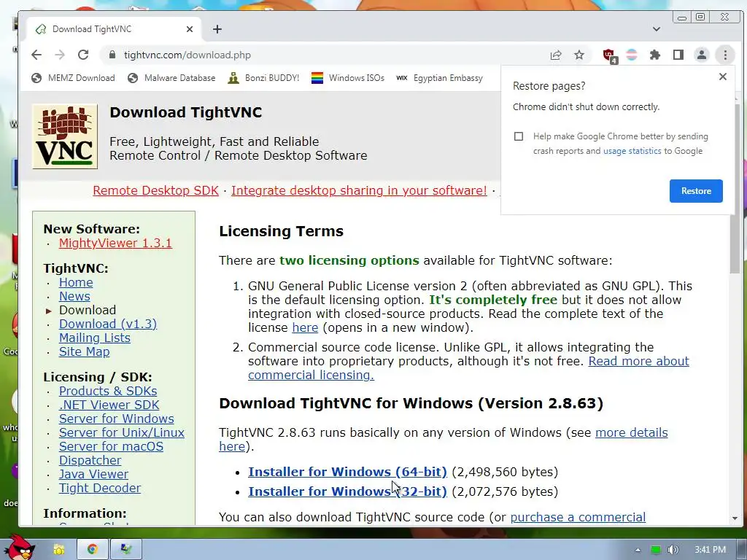Open the usage statistics link
The image size is (747, 560).
pos(632,151)
